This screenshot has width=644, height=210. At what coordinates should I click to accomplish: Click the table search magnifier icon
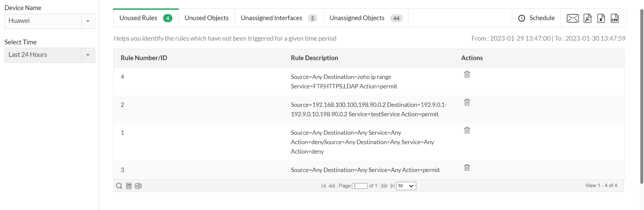coord(119,186)
